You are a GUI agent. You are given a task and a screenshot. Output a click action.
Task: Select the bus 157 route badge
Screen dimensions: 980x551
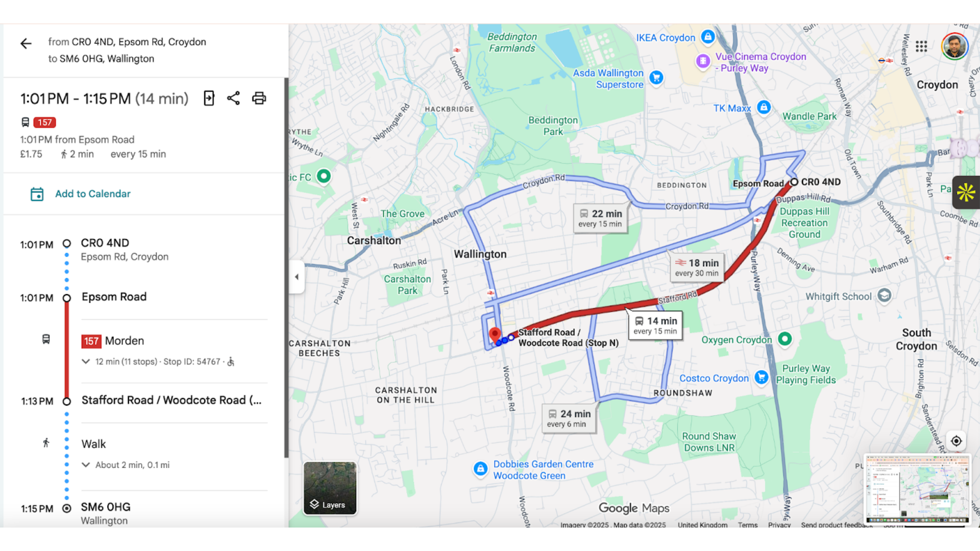click(x=44, y=122)
